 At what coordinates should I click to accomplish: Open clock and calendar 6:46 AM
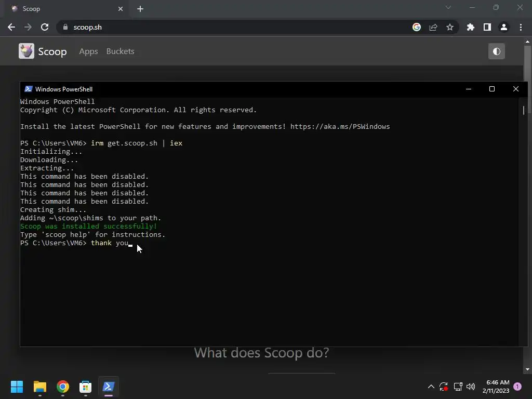pos(496,387)
